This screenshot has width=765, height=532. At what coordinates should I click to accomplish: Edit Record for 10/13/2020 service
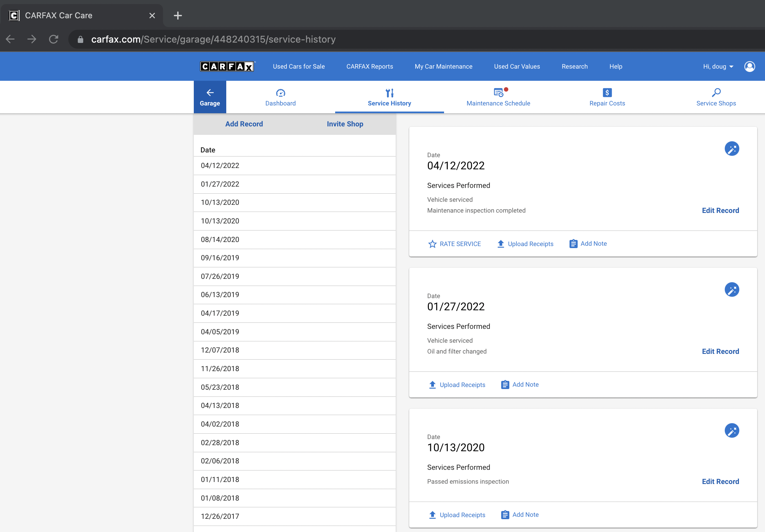[720, 482]
